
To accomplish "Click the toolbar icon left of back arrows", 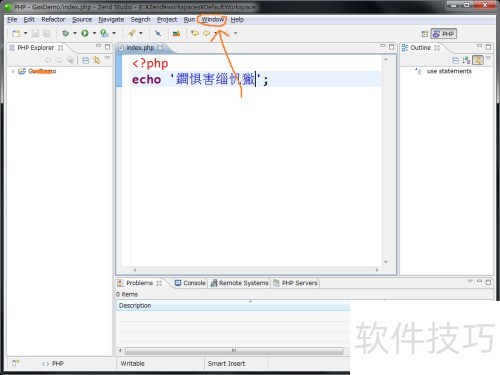I will point(176,33).
